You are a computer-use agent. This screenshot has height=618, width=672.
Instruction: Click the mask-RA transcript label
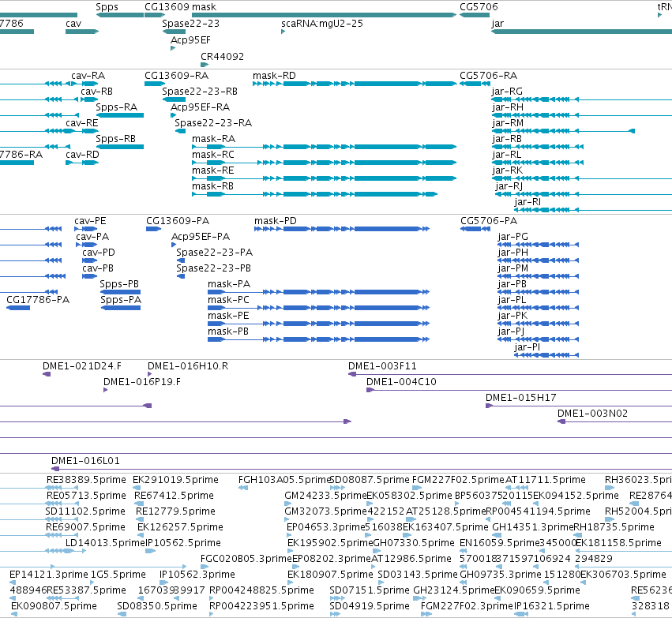(213, 139)
